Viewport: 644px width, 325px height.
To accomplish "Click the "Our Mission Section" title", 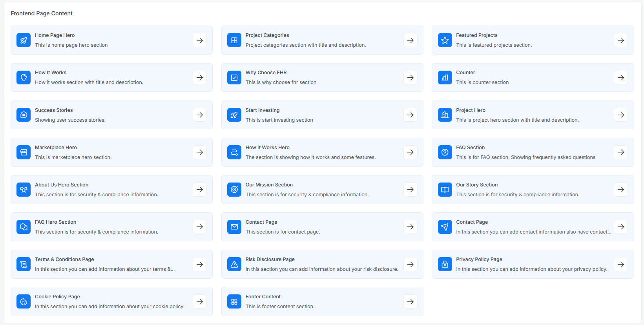I will click(269, 185).
